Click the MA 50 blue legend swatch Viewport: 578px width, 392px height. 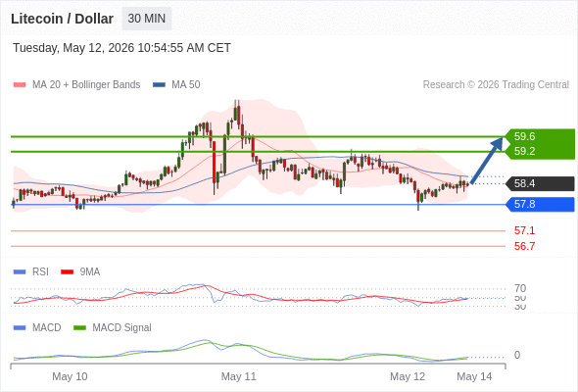[159, 85]
